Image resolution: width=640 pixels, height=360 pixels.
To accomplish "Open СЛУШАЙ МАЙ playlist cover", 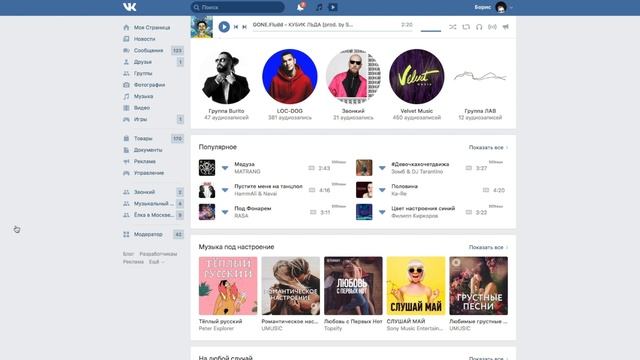I will point(416,286).
